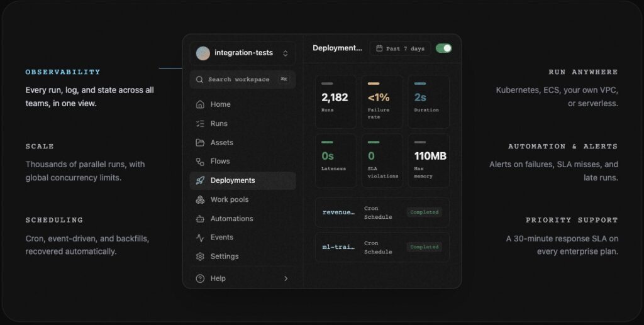Viewport: 644px width, 325px height.
Task: Select the Deployments menu item
Action: pos(243,180)
